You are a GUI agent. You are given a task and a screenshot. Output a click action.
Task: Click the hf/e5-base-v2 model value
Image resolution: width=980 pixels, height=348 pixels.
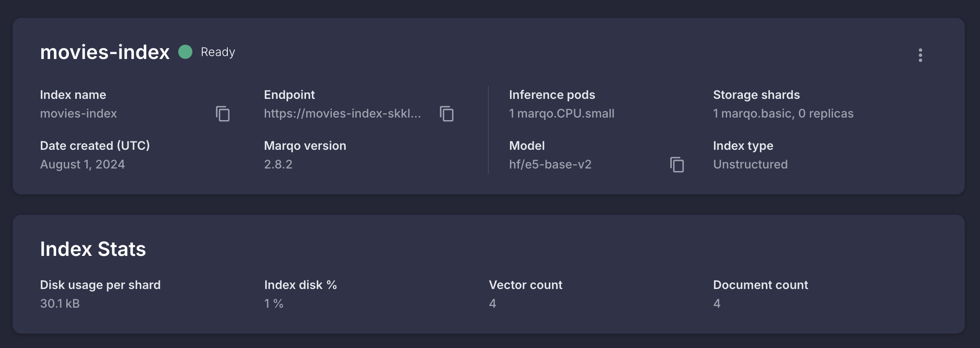pyautogui.click(x=550, y=165)
